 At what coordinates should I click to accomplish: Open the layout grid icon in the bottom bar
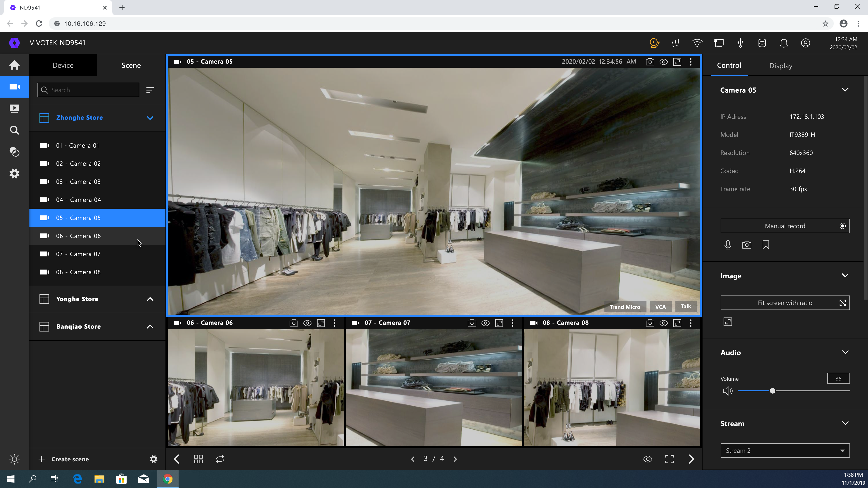point(198,459)
